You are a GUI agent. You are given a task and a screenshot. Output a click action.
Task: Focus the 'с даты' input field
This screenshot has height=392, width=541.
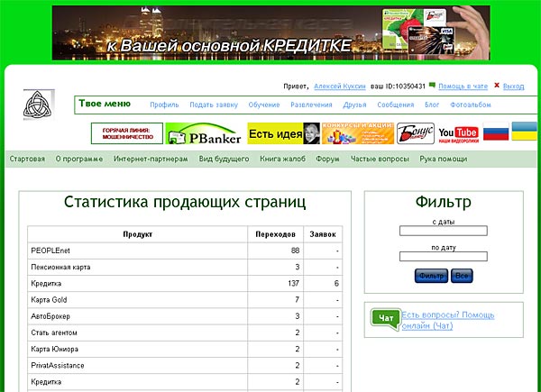tap(444, 231)
